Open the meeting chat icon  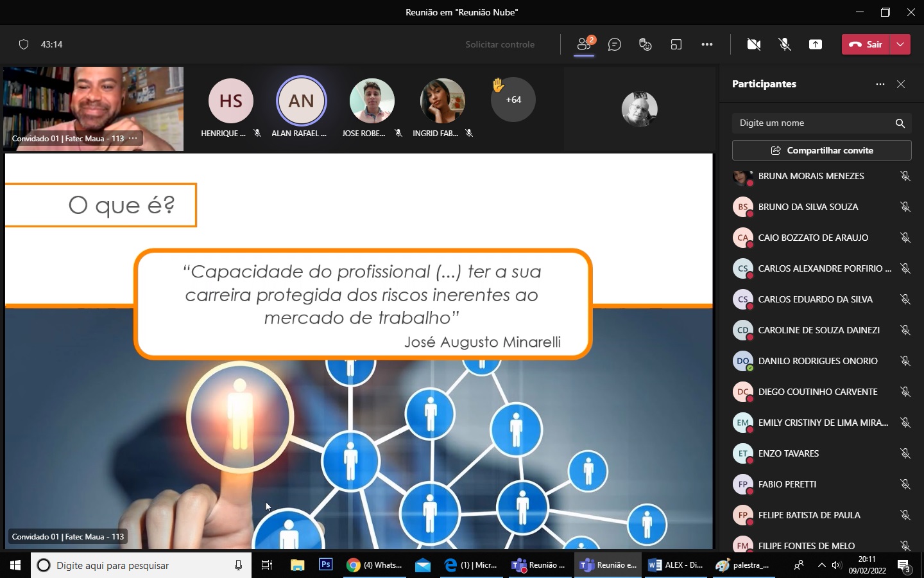tap(615, 44)
